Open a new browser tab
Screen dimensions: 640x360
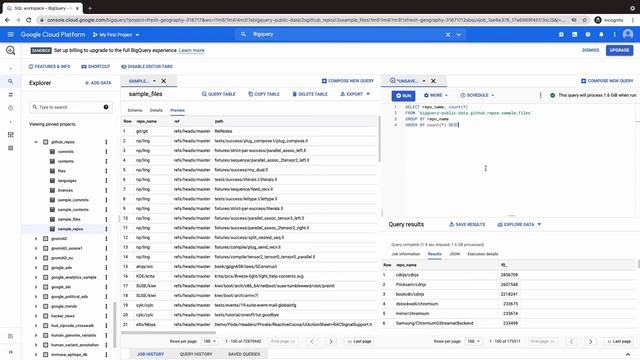click(x=90, y=8)
